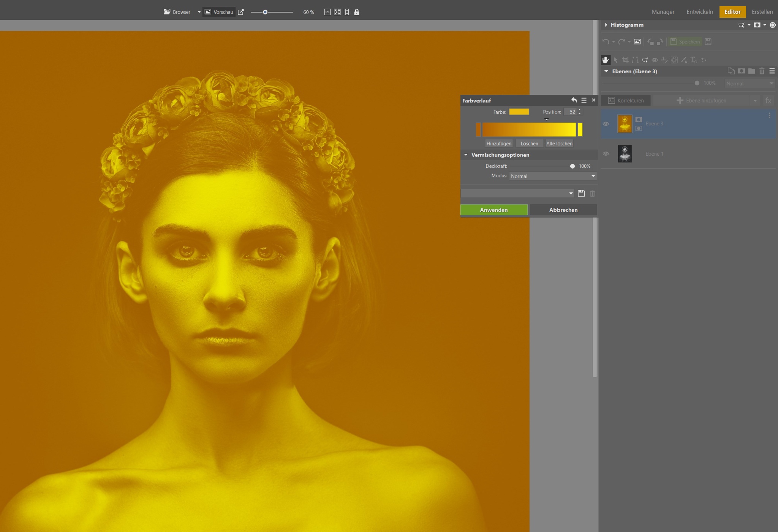Click the undo arrow icon

coord(606,42)
